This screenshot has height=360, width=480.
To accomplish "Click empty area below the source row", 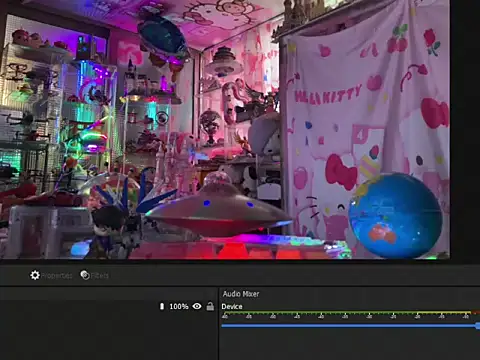I will (109, 337).
